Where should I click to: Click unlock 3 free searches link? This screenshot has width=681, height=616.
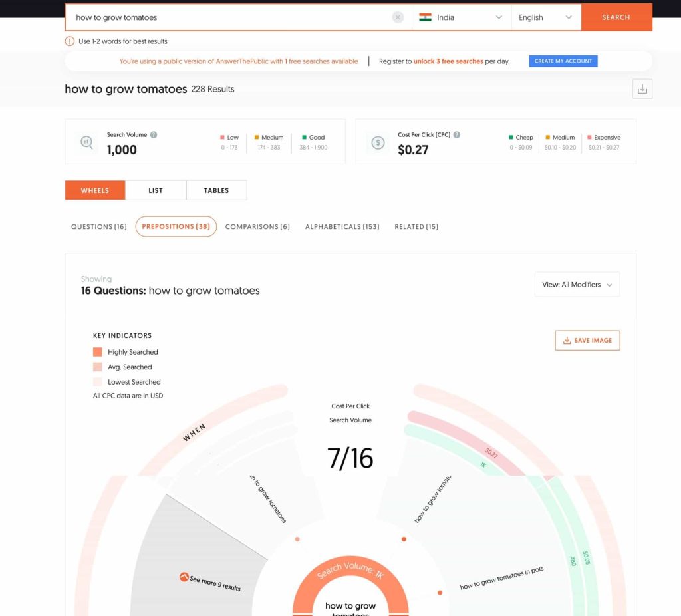pos(448,61)
